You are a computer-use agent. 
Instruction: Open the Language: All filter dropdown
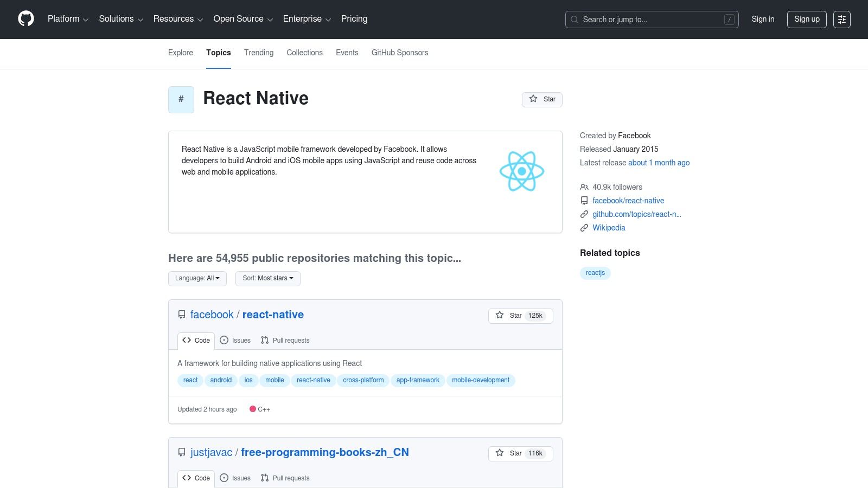tap(197, 278)
